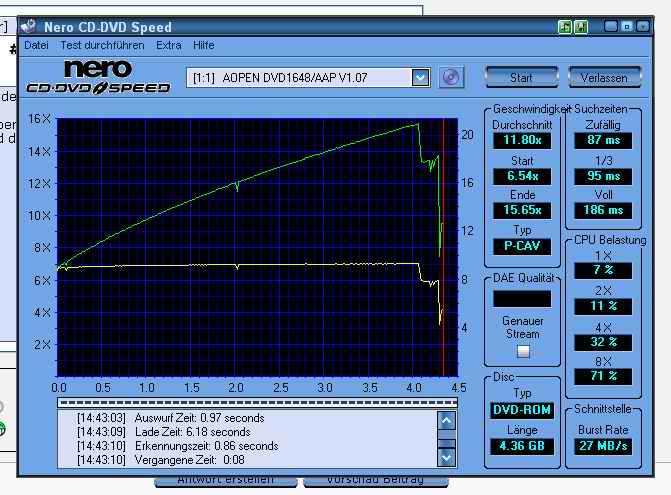
Task: Click the disc length 4.36 GB
Action: coord(522,446)
